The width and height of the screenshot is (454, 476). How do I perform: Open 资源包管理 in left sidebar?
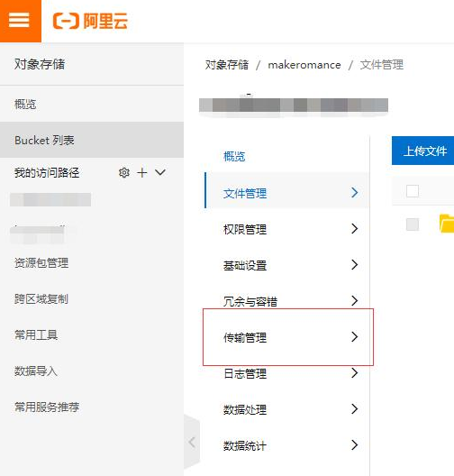click(x=41, y=263)
